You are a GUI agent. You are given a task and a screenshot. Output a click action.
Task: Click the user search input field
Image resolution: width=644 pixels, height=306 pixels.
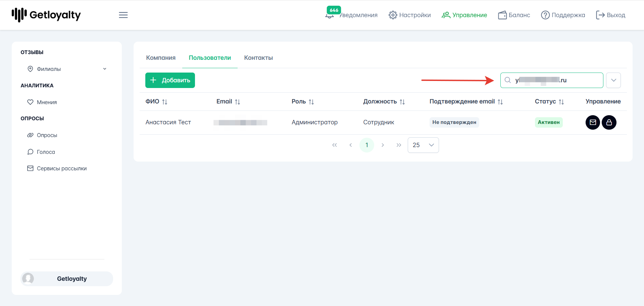(x=552, y=80)
